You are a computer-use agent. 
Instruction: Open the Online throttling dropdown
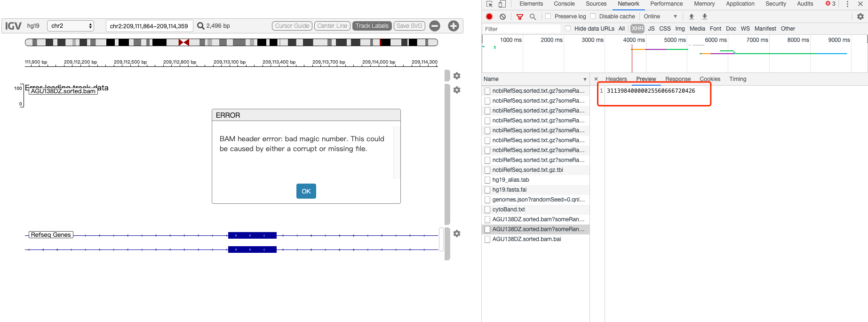[x=660, y=16]
